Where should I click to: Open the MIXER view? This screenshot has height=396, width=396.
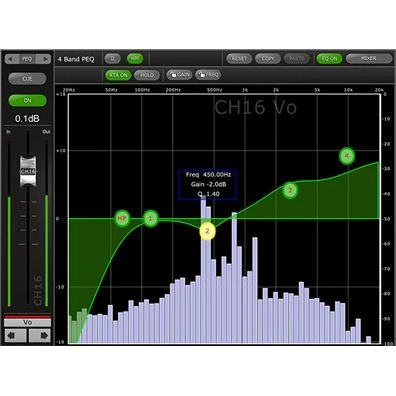[369, 59]
